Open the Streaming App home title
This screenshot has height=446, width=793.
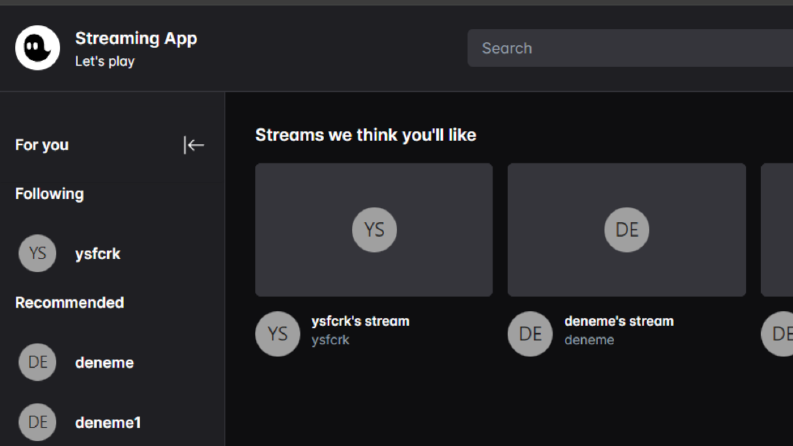(x=136, y=38)
